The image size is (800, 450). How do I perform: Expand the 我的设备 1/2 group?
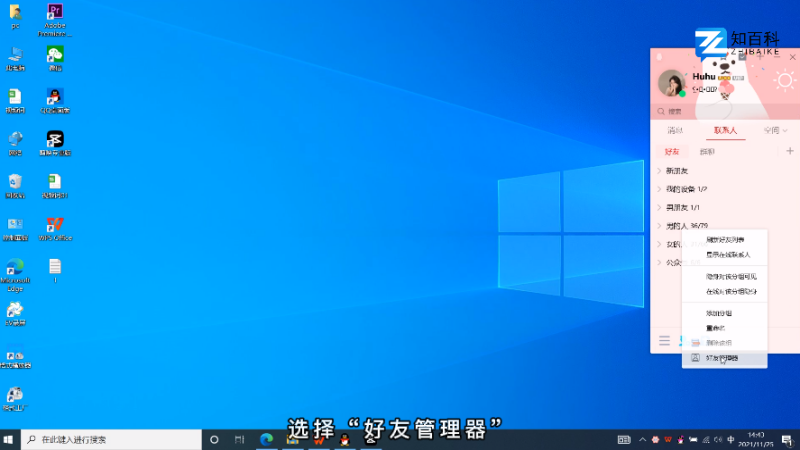point(686,189)
